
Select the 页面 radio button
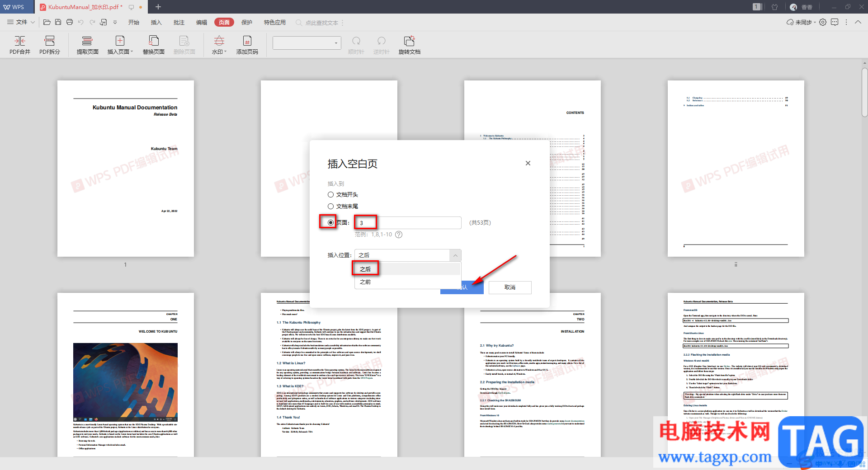point(330,222)
